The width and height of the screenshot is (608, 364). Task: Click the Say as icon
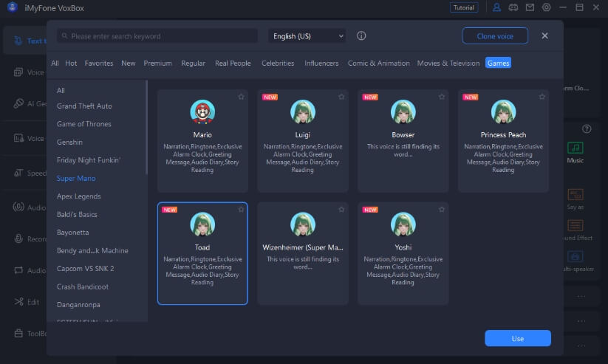pyautogui.click(x=575, y=194)
